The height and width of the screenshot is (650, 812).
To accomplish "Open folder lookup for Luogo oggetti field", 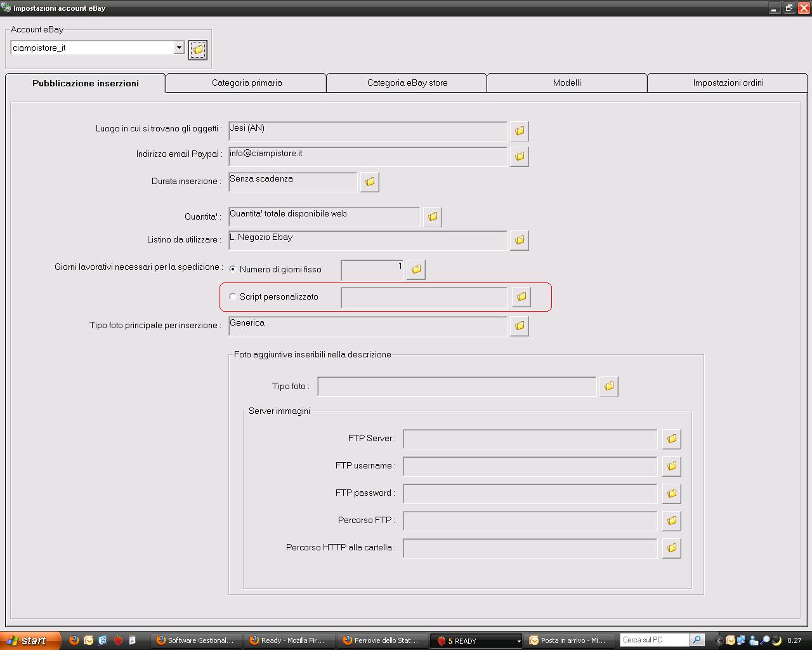I will tap(520, 131).
